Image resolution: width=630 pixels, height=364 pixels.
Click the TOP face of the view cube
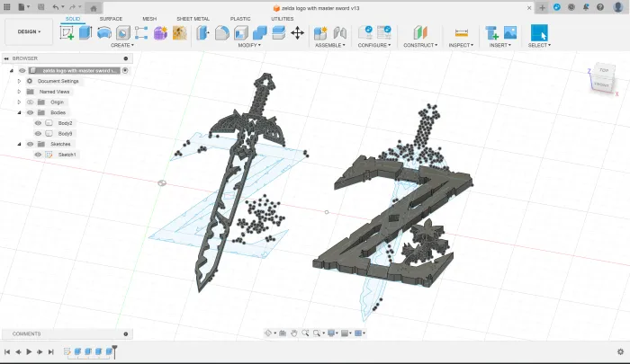[x=604, y=70]
